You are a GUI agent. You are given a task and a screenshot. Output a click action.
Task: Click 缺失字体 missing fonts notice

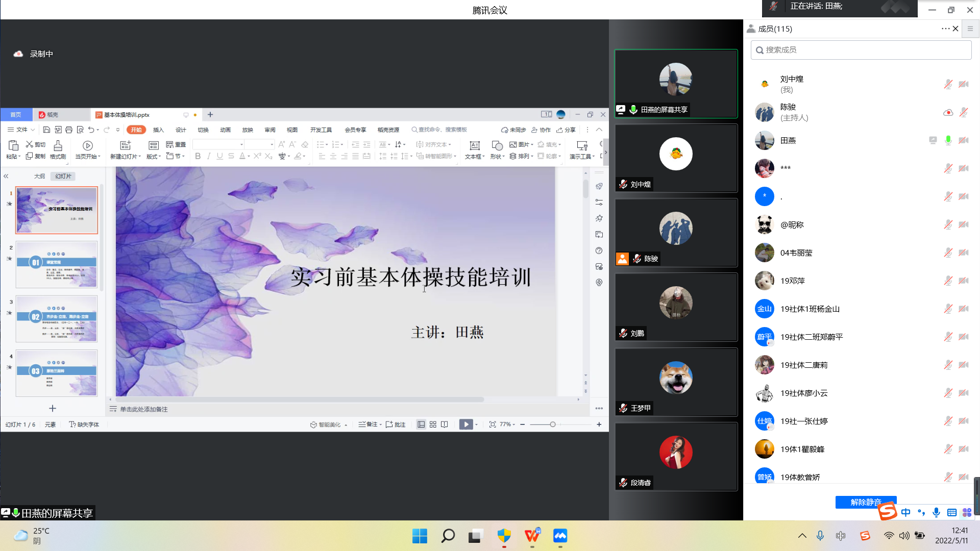pyautogui.click(x=84, y=424)
